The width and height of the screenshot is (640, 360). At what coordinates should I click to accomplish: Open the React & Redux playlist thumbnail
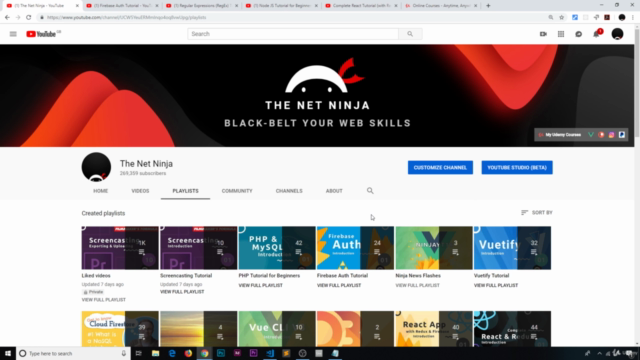pos(512,329)
